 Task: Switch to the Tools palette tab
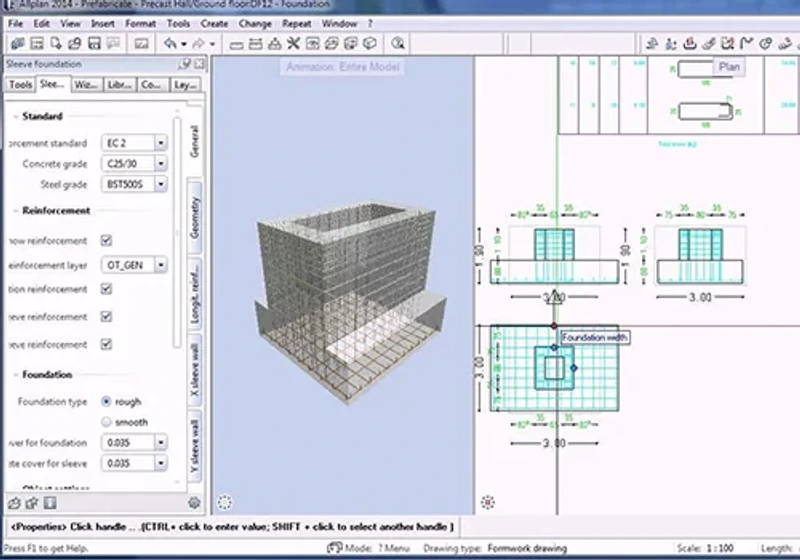click(x=20, y=85)
